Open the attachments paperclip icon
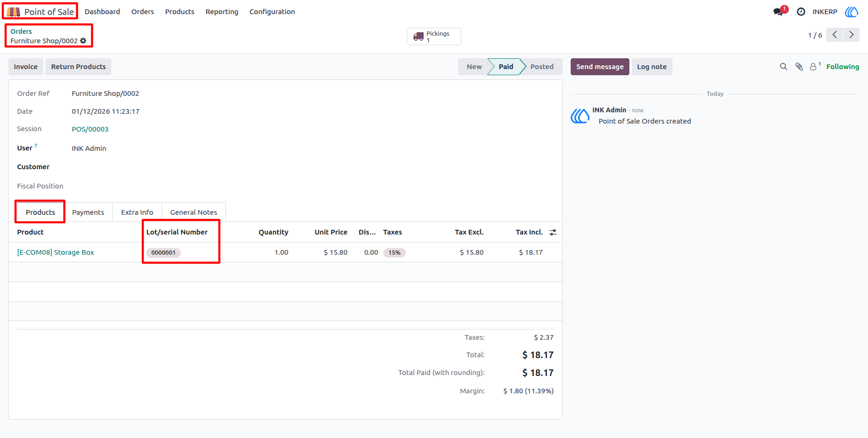The width and height of the screenshot is (868, 438). click(x=799, y=67)
